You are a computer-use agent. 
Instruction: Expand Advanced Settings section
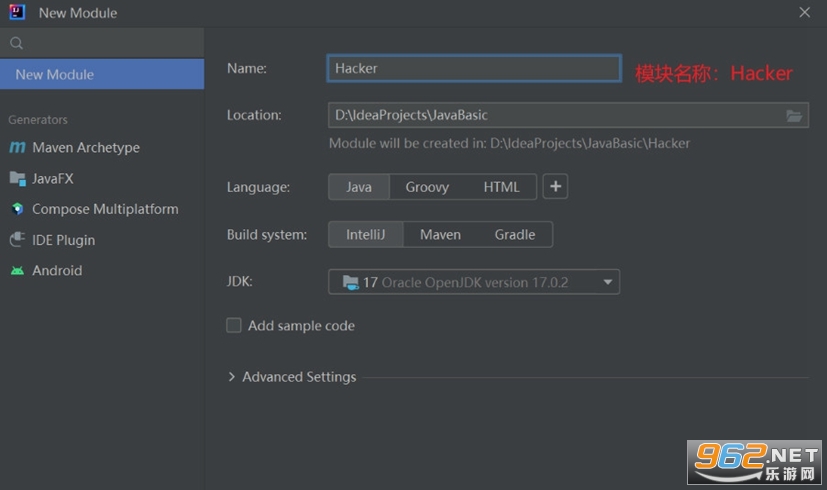(232, 377)
